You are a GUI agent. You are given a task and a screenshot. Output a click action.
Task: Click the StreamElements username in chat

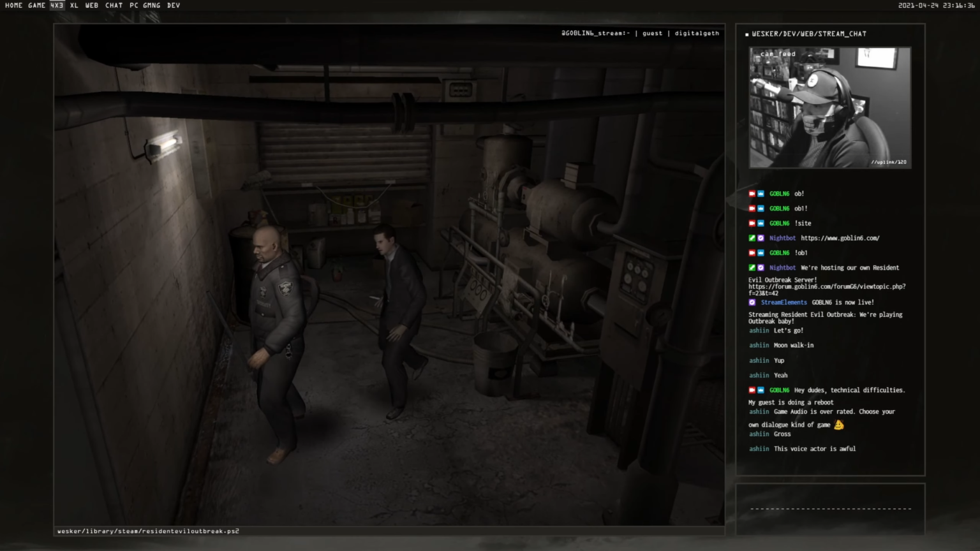tap(784, 302)
